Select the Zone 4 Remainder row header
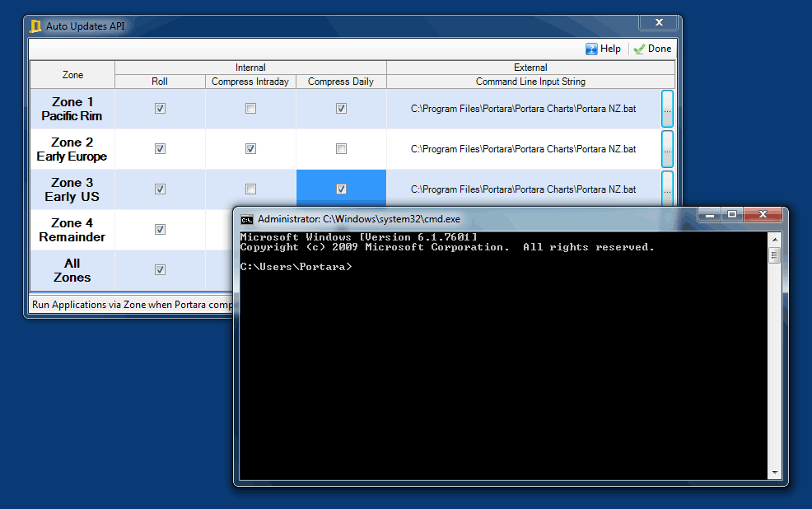This screenshot has height=509, width=812. (x=72, y=230)
